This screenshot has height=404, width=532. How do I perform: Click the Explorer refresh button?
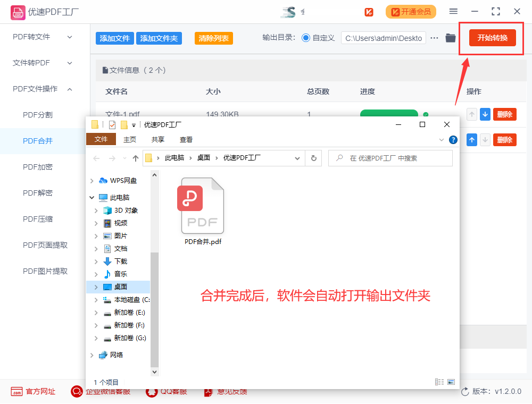(x=313, y=158)
